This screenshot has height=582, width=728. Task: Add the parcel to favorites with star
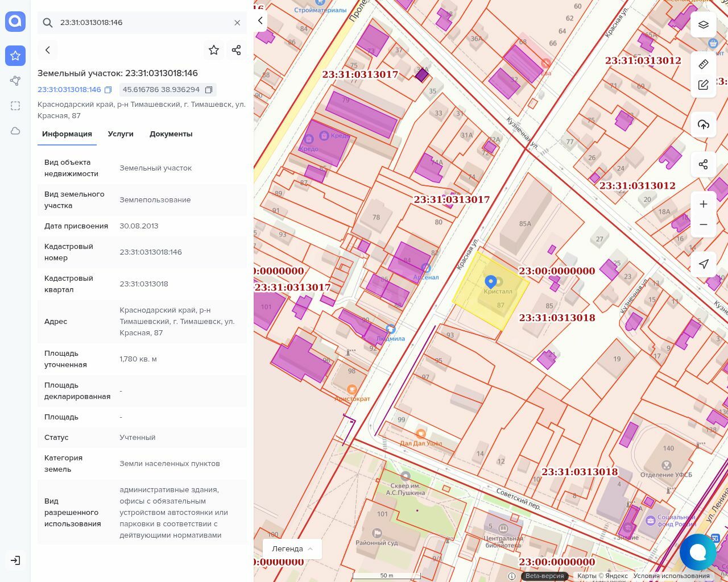[214, 50]
